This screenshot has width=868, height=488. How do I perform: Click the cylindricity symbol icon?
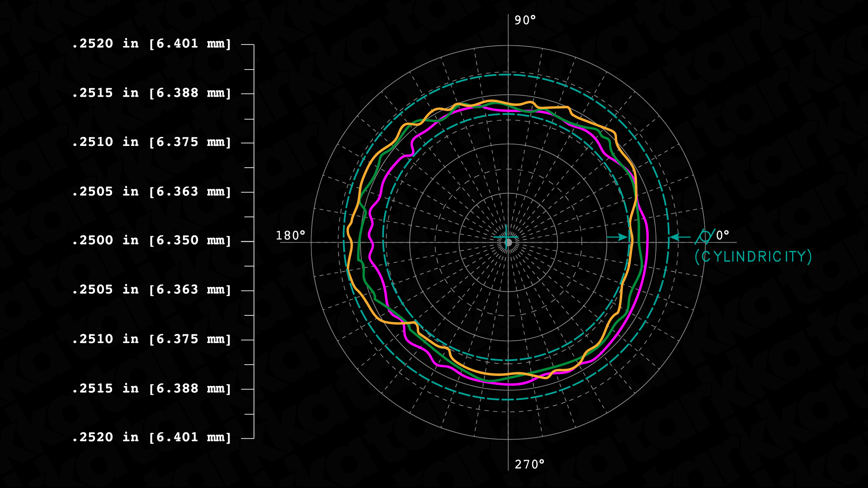(x=705, y=236)
